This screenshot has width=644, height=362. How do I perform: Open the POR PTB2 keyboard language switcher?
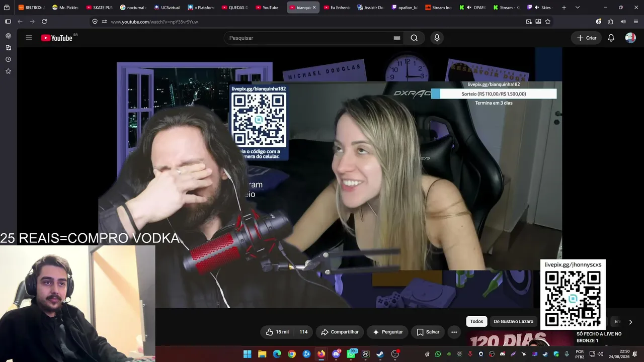580,354
